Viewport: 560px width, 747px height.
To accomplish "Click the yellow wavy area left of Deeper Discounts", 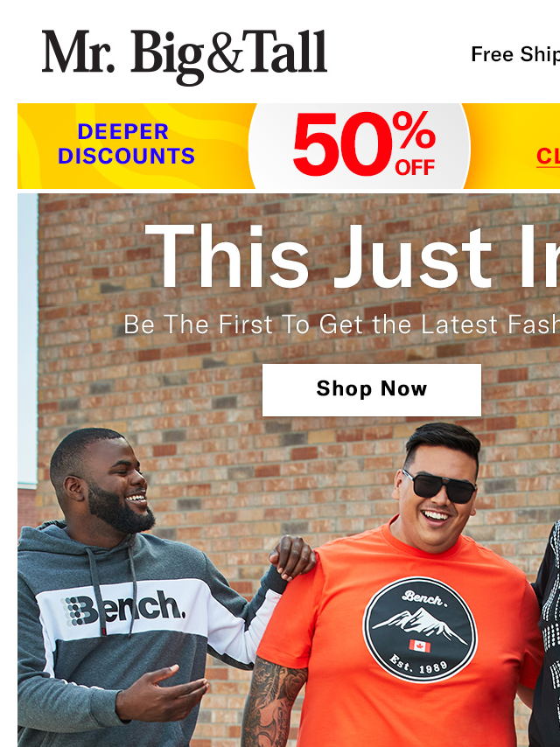I will 37,146.
